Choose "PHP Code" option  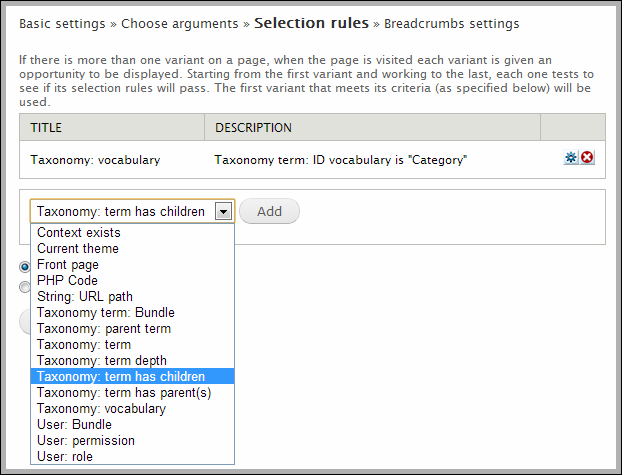tap(67, 281)
